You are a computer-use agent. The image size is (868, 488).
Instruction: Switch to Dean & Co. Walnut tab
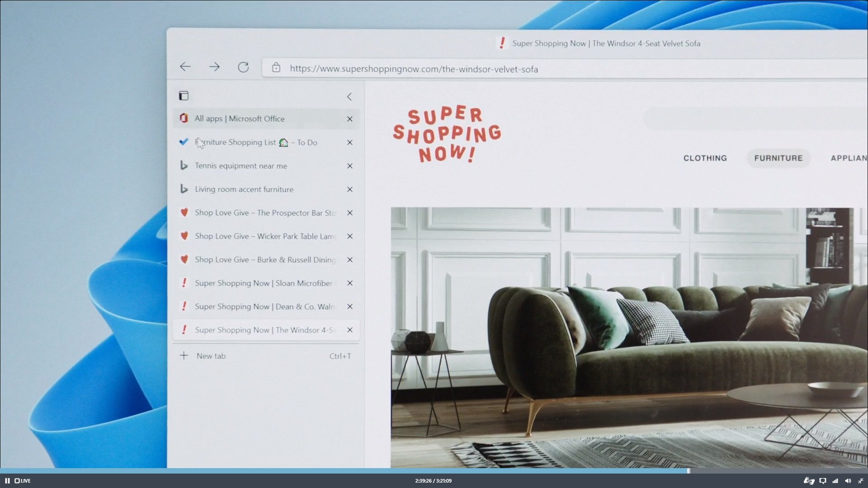tap(266, 307)
